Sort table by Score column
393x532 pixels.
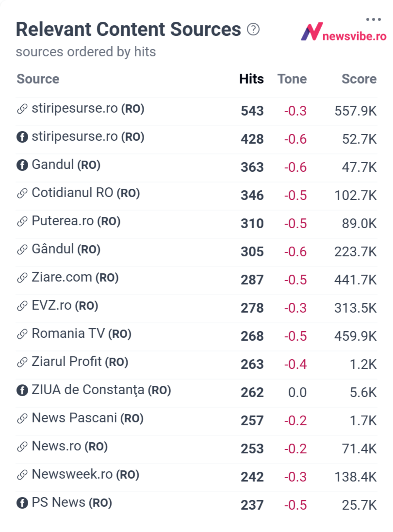click(359, 79)
